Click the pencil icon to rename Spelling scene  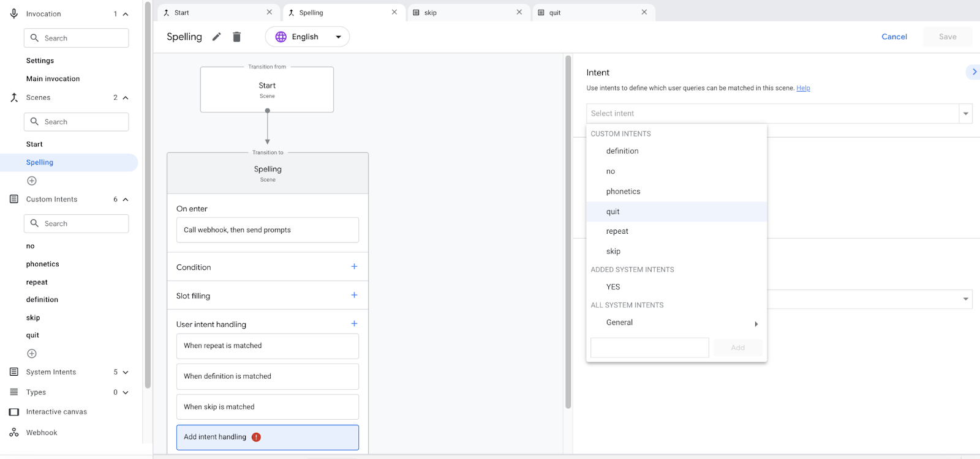tap(216, 37)
